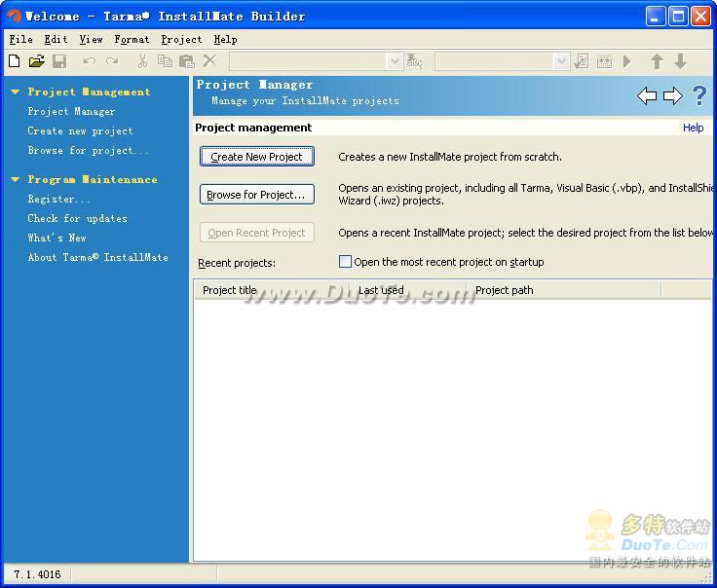Enable Open most recent project on startup
717x588 pixels.
(345, 262)
